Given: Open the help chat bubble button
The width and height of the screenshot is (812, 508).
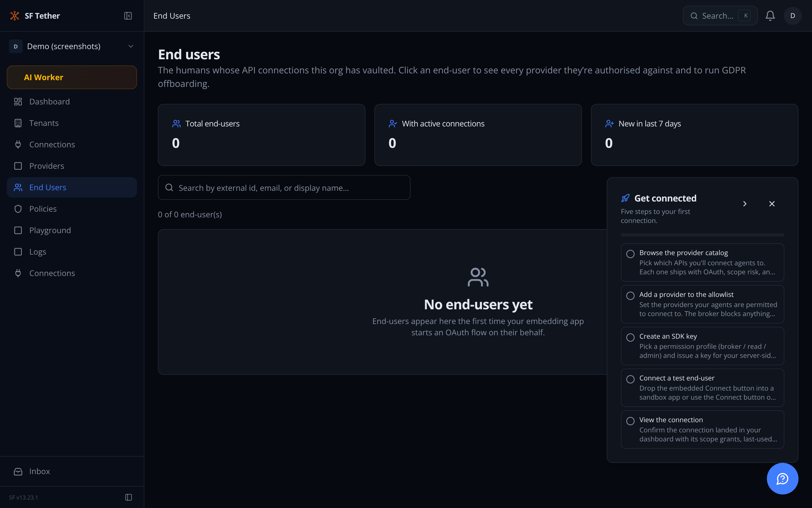Looking at the screenshot, I should [782, 478].
